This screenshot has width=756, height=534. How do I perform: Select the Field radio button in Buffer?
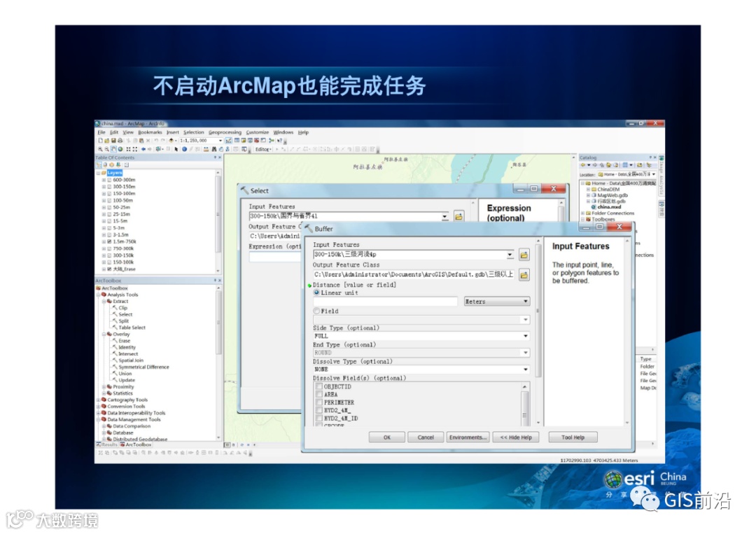tap(317, 311)
